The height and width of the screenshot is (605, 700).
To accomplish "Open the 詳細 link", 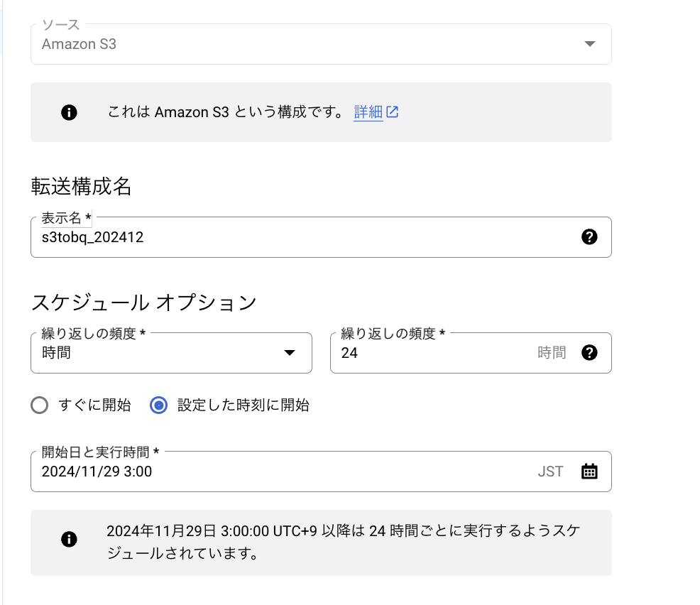I will coord(368,111).
